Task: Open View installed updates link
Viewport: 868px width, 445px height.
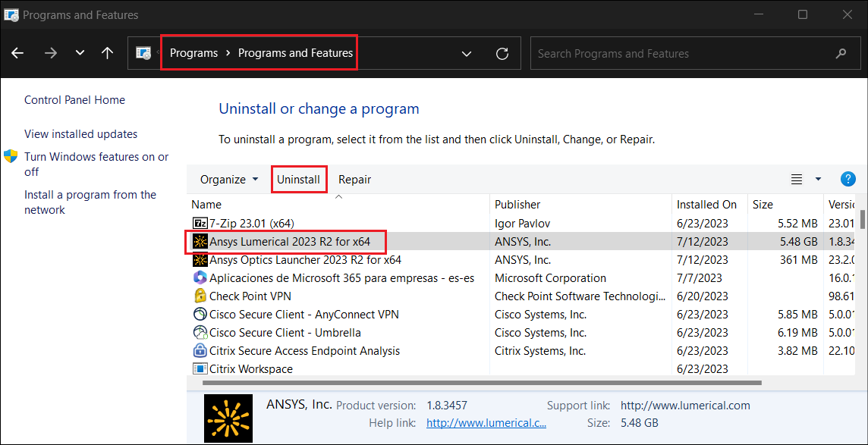Action: [81, 133]
